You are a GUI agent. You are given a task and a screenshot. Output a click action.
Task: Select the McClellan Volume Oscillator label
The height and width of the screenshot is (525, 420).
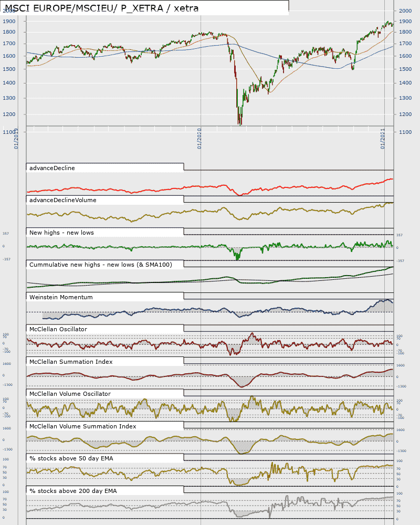[x=70, y=394]
